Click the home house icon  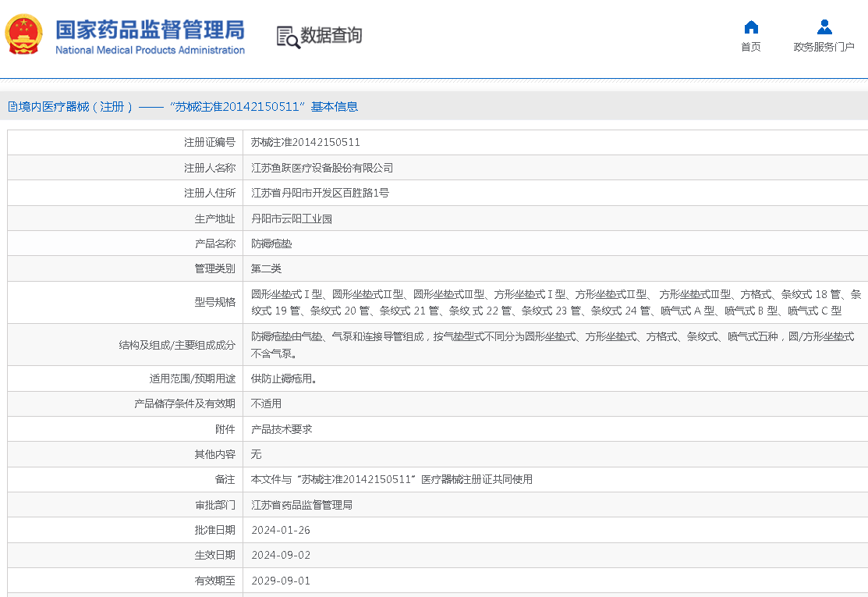(x=751, y=27)
